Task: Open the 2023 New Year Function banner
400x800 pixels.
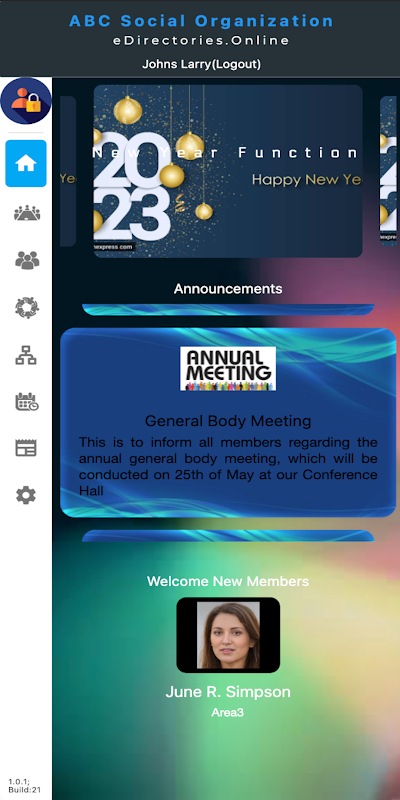Action: [228, 171]
